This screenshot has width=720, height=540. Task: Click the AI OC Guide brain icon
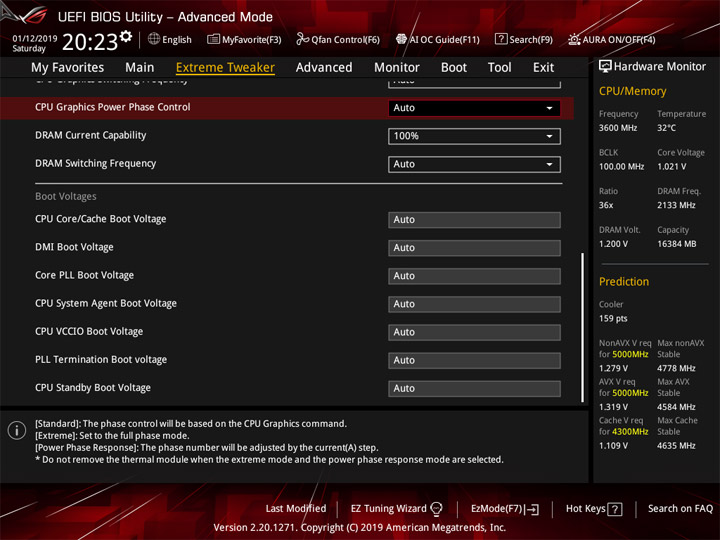click(401, 39)
